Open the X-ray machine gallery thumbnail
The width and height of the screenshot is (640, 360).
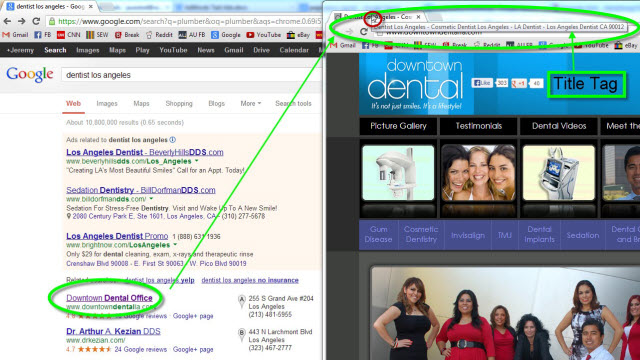tap(398, 173)
